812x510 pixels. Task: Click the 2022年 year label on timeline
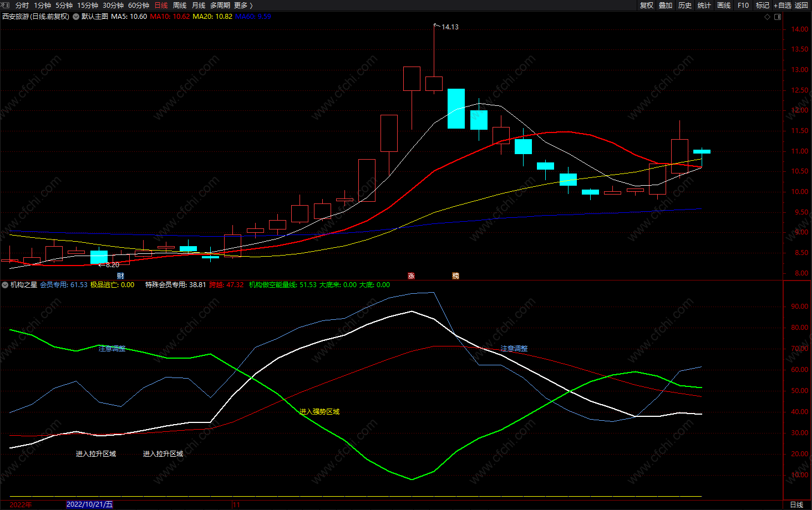pyautogui.click(x=21, y=504)
